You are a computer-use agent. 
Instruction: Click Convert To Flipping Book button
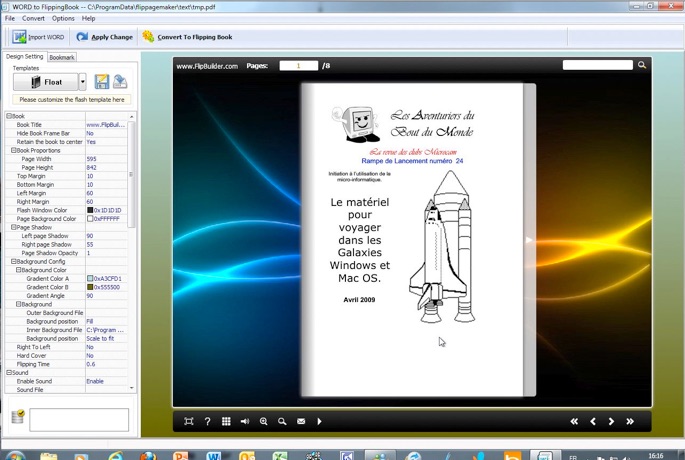pos(187,37)
